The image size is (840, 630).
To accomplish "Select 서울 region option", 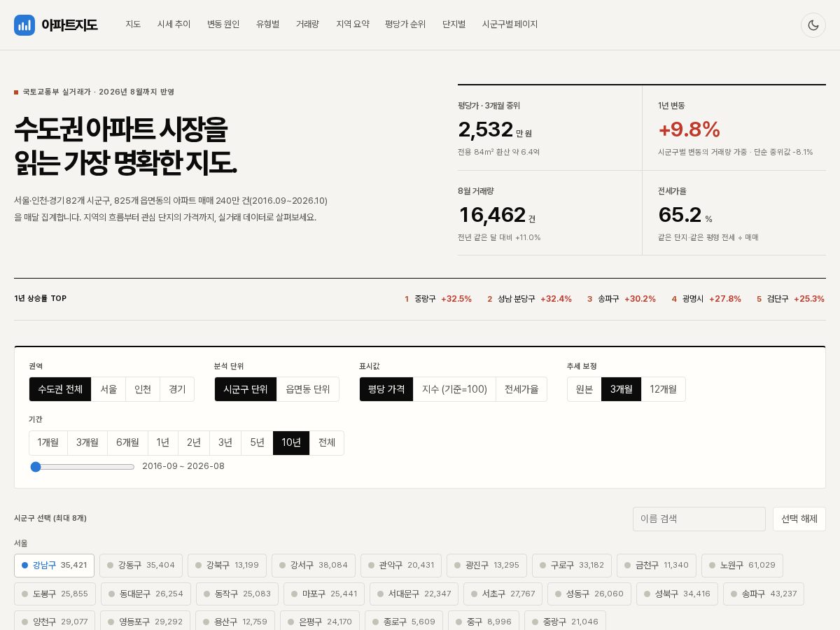I will point(108,389).
